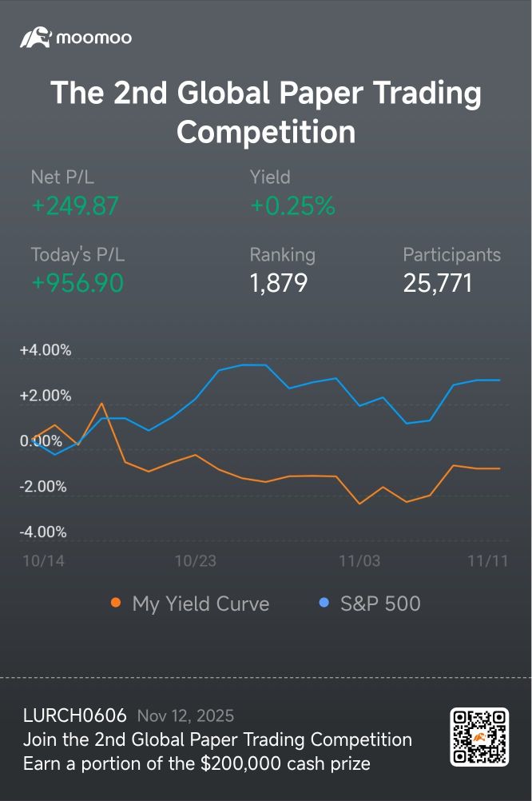
Task: Click the +4.00% y-axis label
Action: [46, 350]
